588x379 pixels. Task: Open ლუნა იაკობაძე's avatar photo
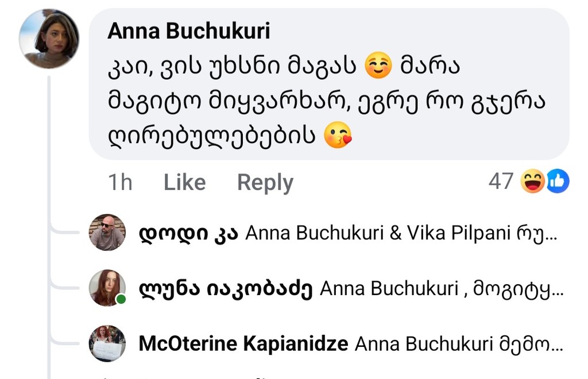click(107, 288)
